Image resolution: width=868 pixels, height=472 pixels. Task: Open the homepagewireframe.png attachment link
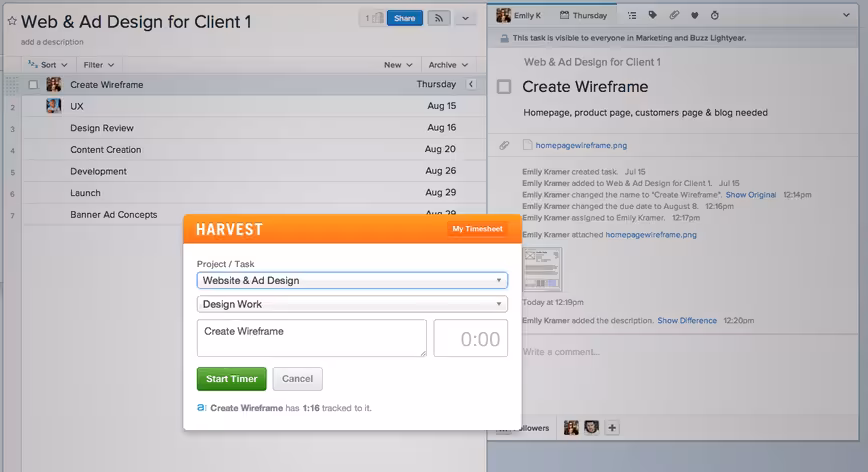581,146
